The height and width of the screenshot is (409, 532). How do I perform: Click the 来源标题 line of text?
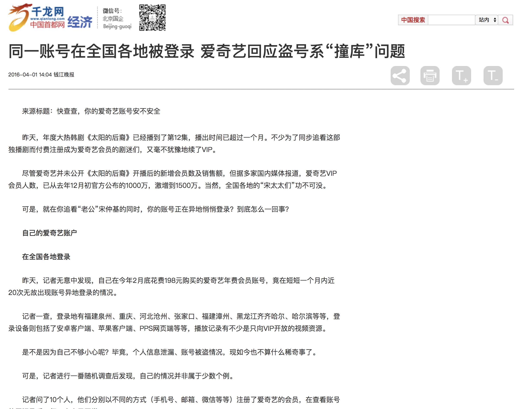point(91,111)
